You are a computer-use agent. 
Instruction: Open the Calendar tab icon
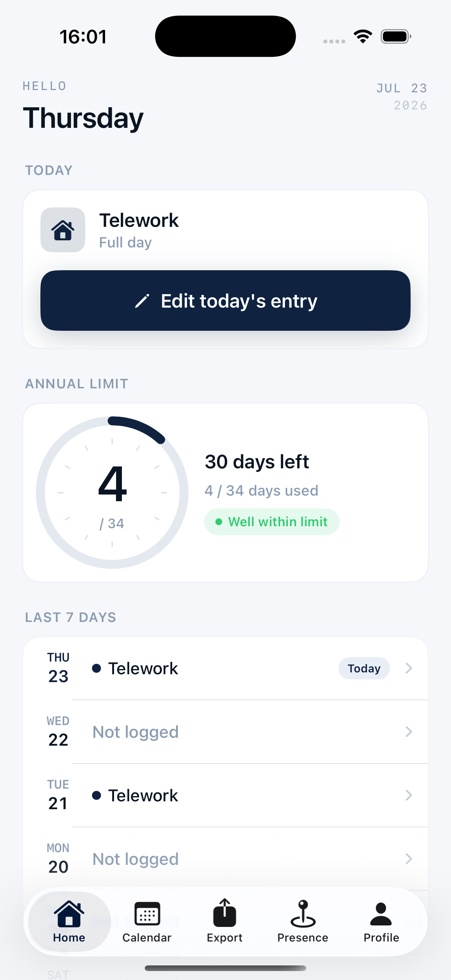147,913
